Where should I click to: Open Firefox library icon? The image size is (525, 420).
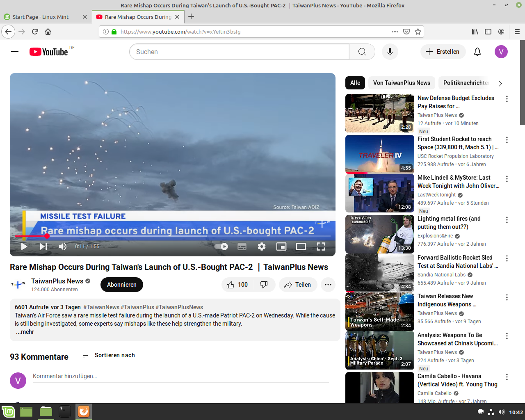pyautogui.click(x=475, y=32)
